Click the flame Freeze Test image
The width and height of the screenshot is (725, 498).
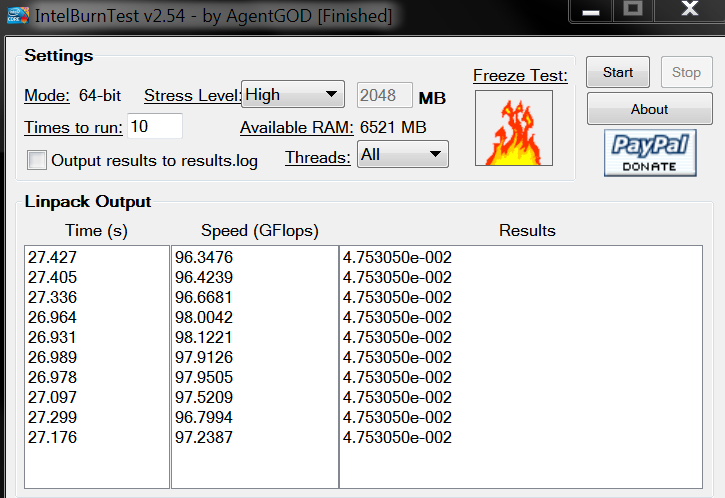pos(513,128)
